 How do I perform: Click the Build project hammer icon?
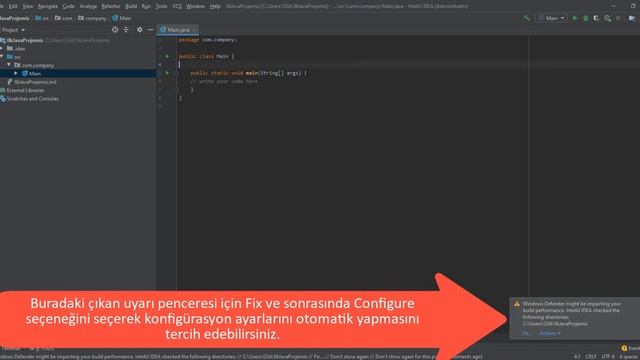pyautogui.click(x=527, y=18)
